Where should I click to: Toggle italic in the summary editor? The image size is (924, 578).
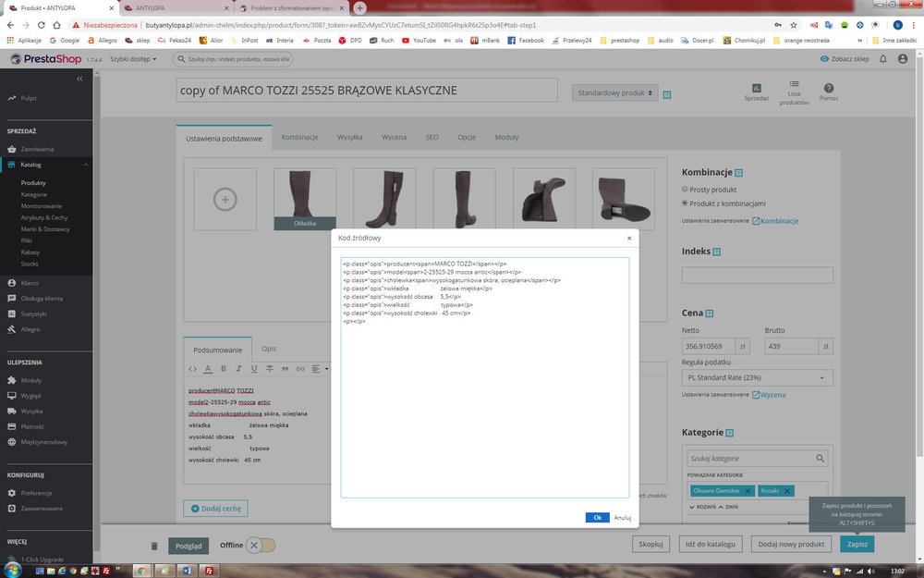tap(238, 369)
